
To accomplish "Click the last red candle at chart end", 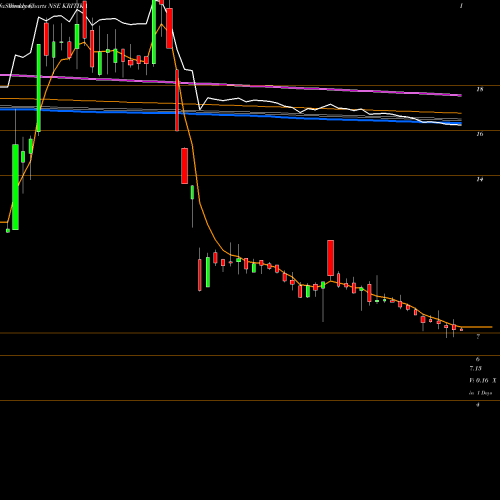I will tap(462, 330).
